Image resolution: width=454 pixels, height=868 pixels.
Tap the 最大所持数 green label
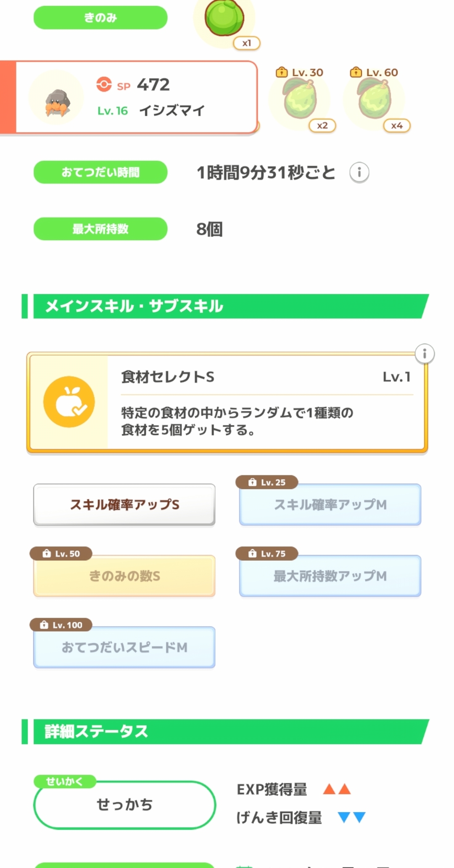click(100, 229)
